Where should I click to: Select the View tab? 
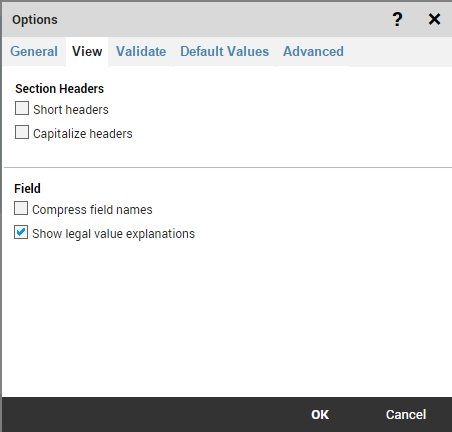point(87,52)
